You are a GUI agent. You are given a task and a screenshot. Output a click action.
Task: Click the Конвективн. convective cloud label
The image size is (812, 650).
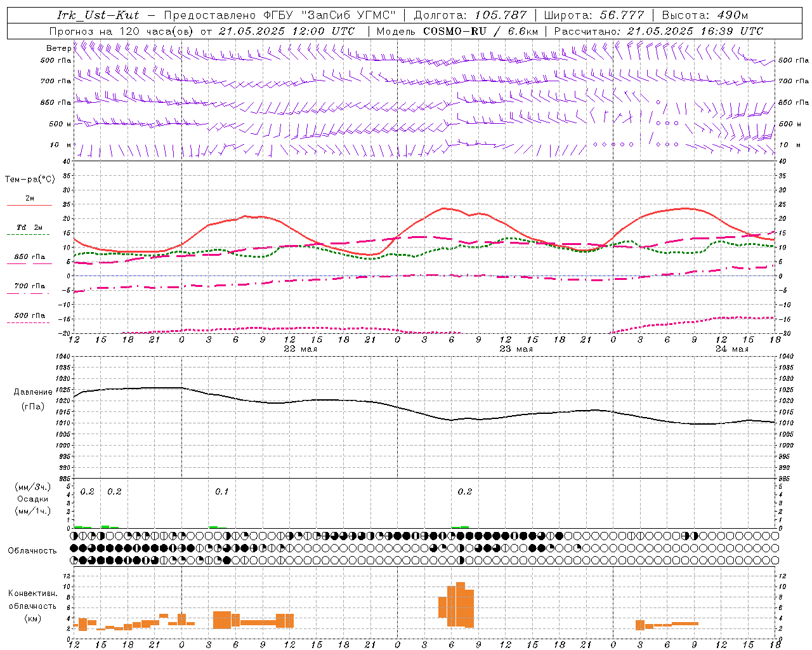click(33, 594)
